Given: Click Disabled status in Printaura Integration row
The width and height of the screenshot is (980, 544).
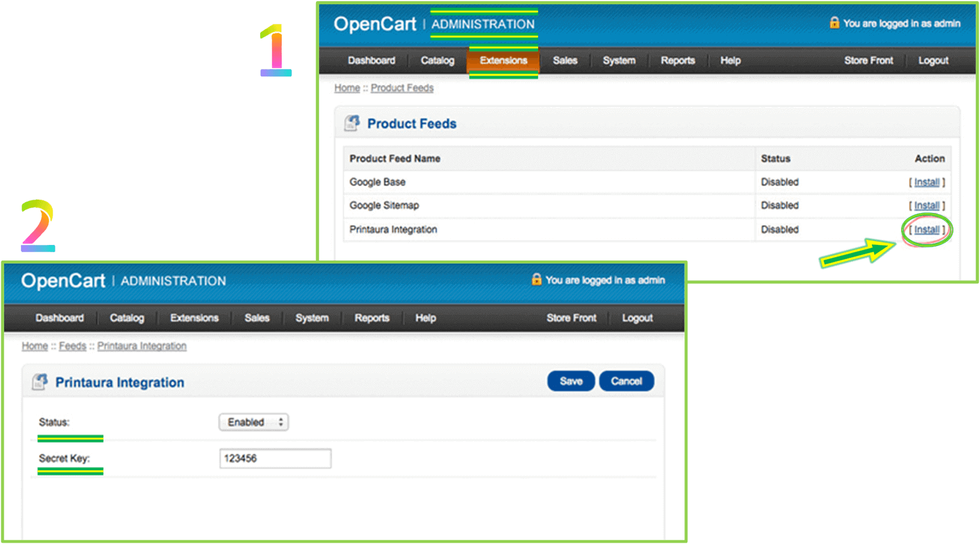Looking at the screenshot, I should (x=780, y=229).
